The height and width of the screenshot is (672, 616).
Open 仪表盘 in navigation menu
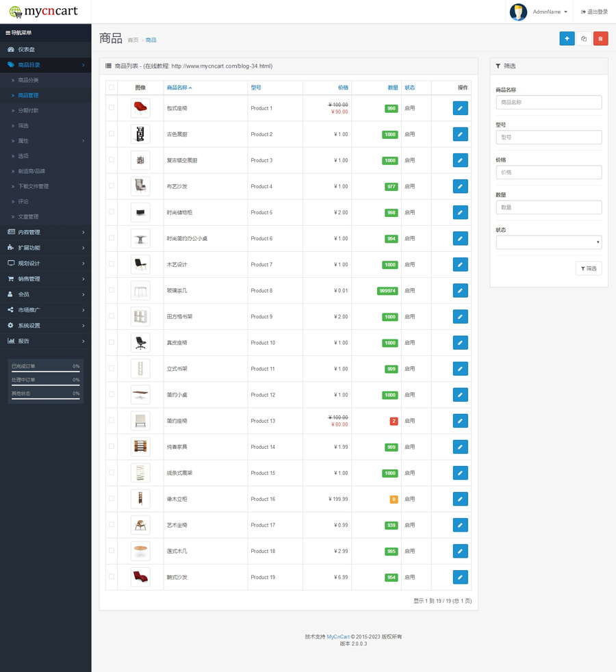pos(26,49)
